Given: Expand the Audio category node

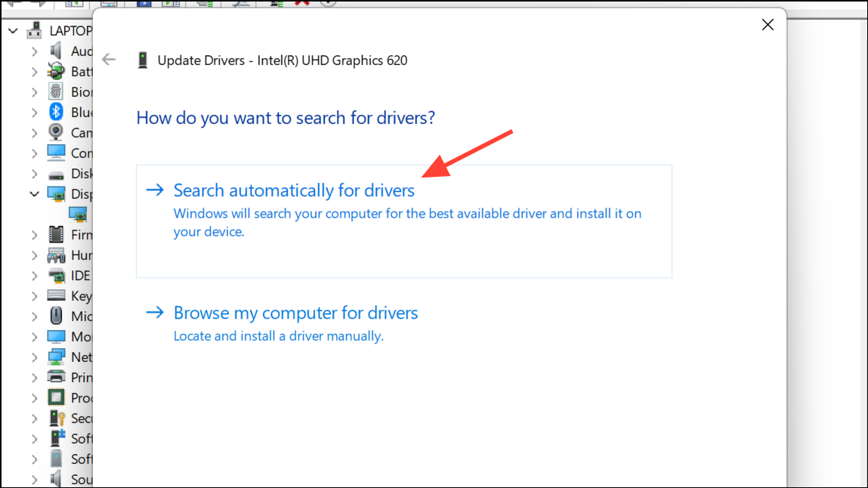Looking at the screenshot, I should [x=35, y=51].
